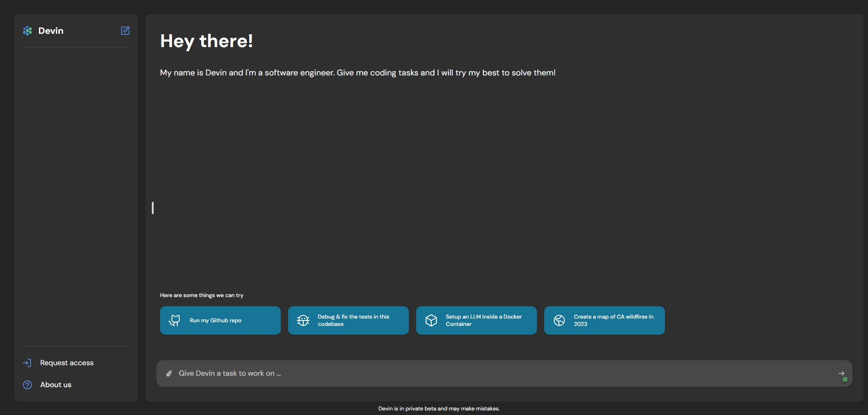
Task: Click the sidebar resize handle
Action: click(153, 208)
